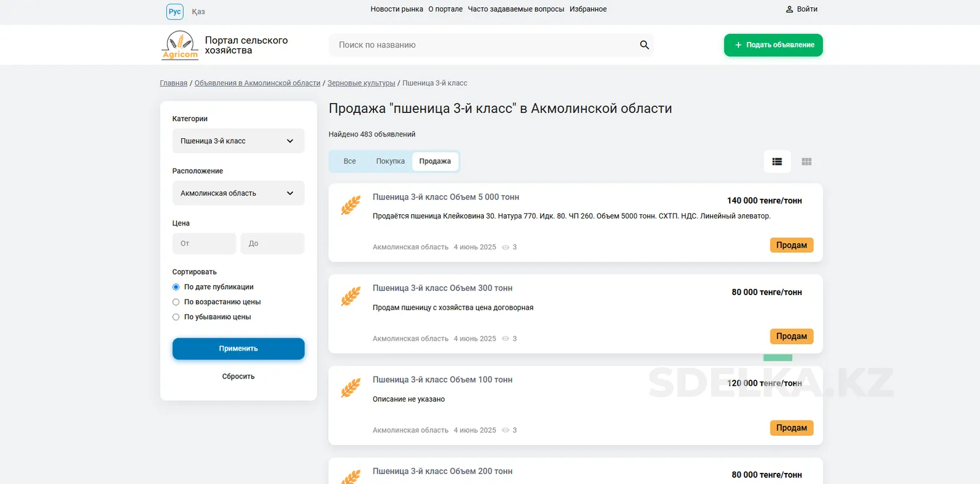Click Портал сельского хозяйства site title
The width and height of the screenshot is (980, 484).
(247, 45)
